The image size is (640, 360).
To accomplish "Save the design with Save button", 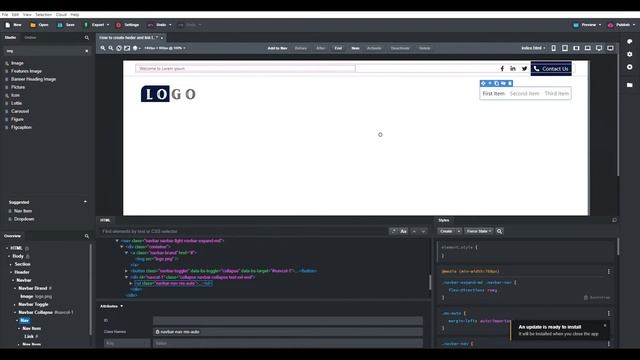I will [x=66, y=25].
